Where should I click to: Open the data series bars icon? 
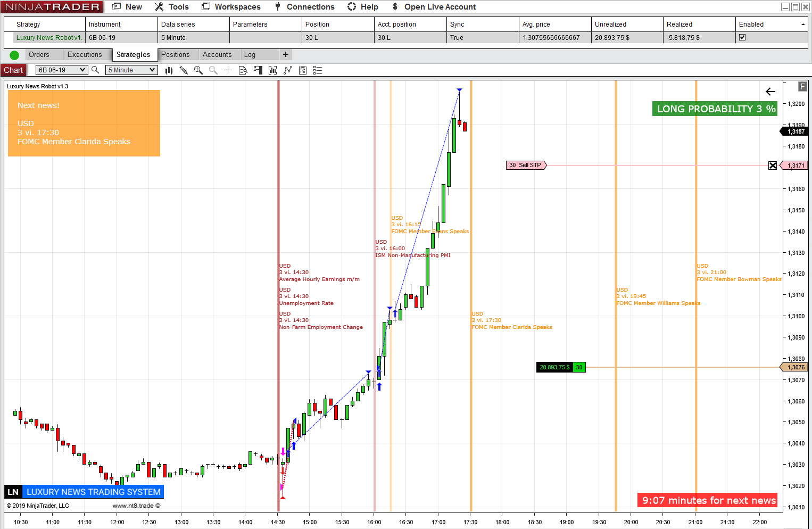tap(273, 70)
